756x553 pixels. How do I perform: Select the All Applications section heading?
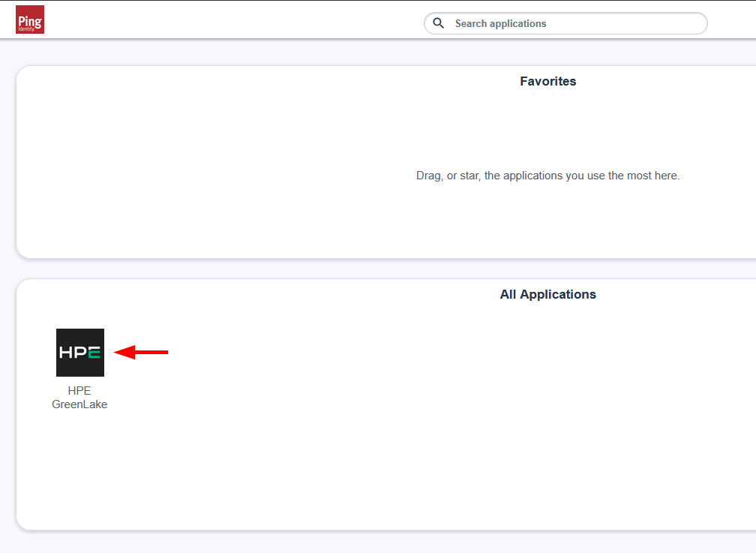(x=547, y=294)
